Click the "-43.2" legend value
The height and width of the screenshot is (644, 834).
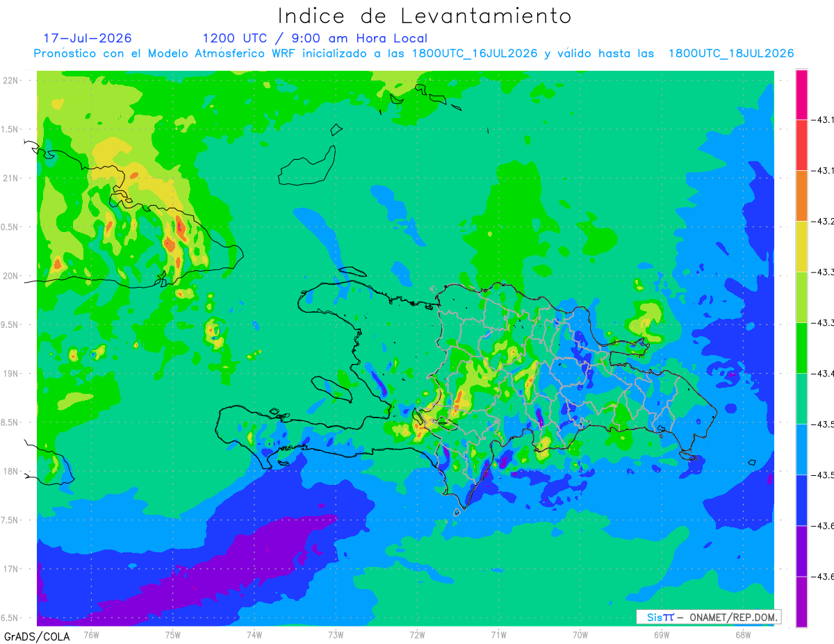coord(824,222)
